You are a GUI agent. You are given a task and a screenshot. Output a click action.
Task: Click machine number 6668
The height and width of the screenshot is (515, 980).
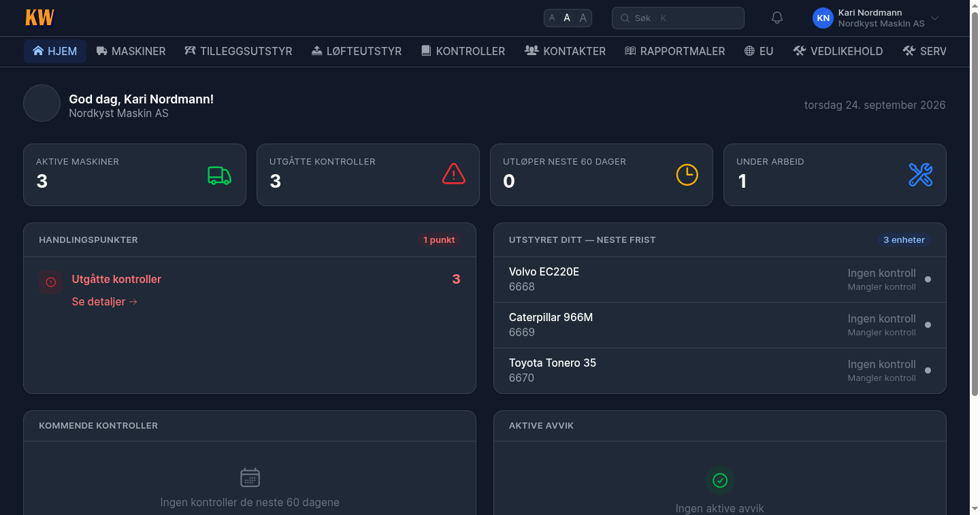click(522, 286)
